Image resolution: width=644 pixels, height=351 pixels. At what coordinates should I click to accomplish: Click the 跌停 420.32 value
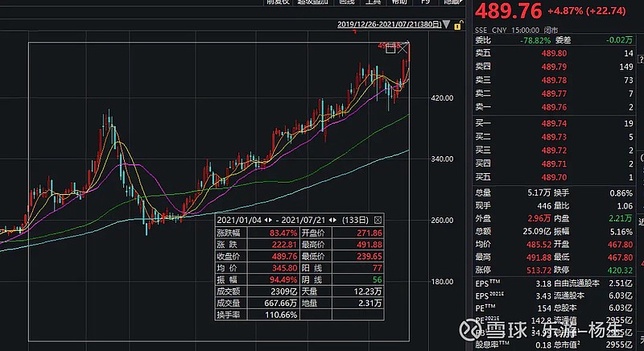point(620,270)
